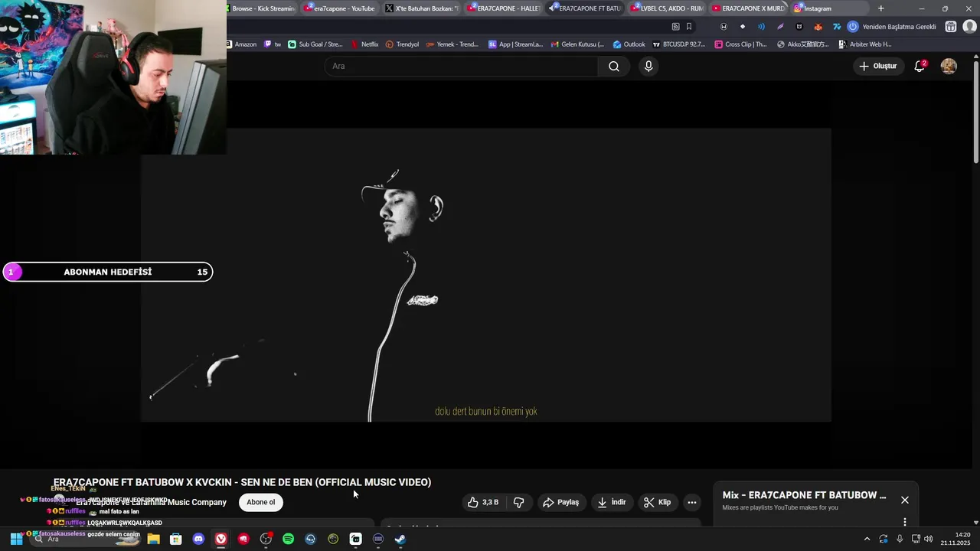Click the Klip clip button

click(658, 503)
